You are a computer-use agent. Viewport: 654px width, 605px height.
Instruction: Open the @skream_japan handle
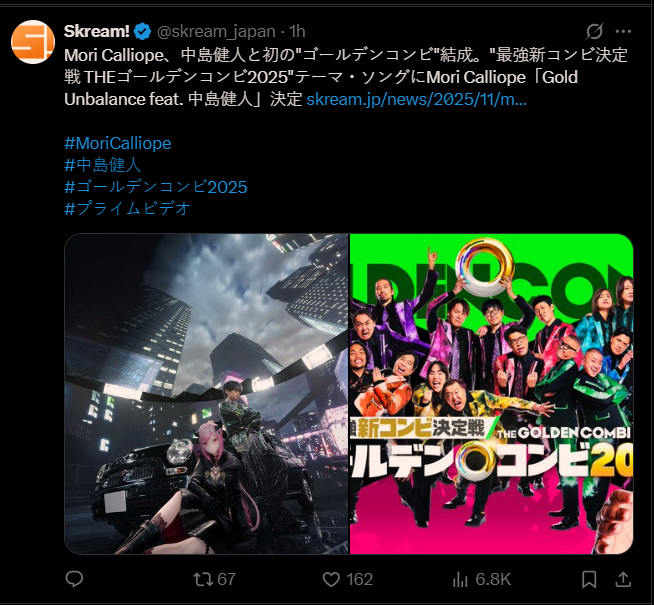pyautogui.click(x=216, y=31)
